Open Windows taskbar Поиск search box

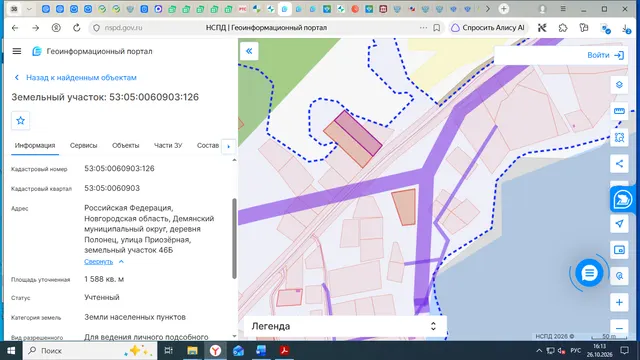[91, 351]
